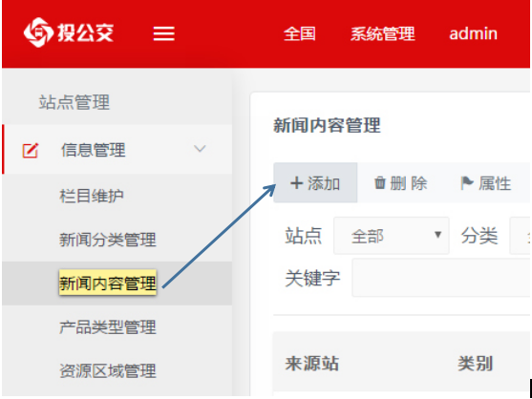Select highlighted 新闻内容管理 sidebar item
Screen dimensions: 532x399
108,283
